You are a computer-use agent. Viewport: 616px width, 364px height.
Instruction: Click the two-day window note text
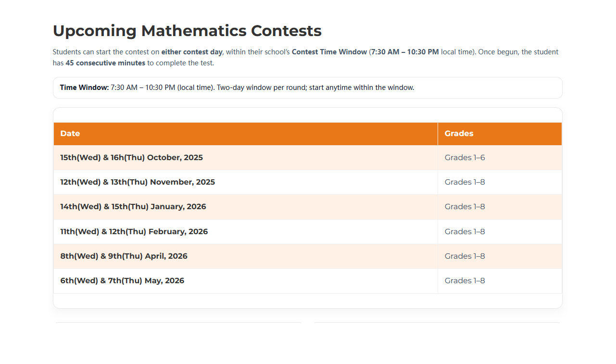tap(315, 88)
